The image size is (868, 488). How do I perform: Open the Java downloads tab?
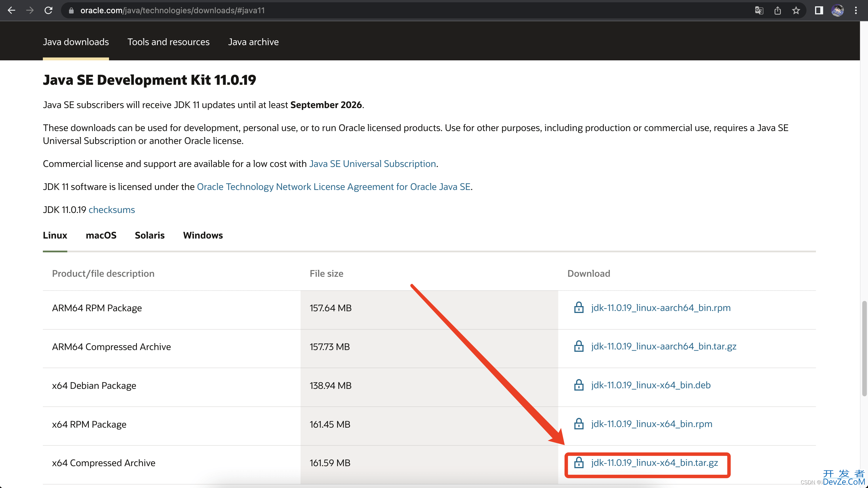tap(76, 42)
